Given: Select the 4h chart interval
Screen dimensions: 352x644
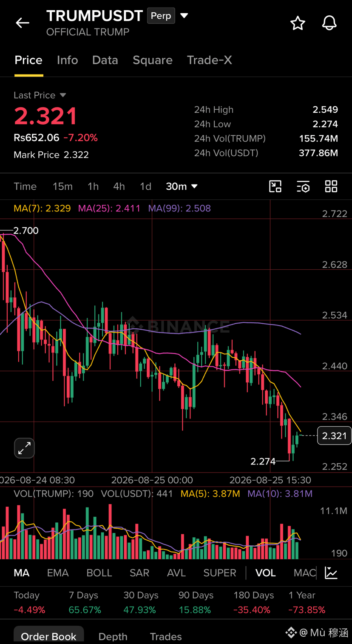Looking at the screenshot, I should pos(119,186).
